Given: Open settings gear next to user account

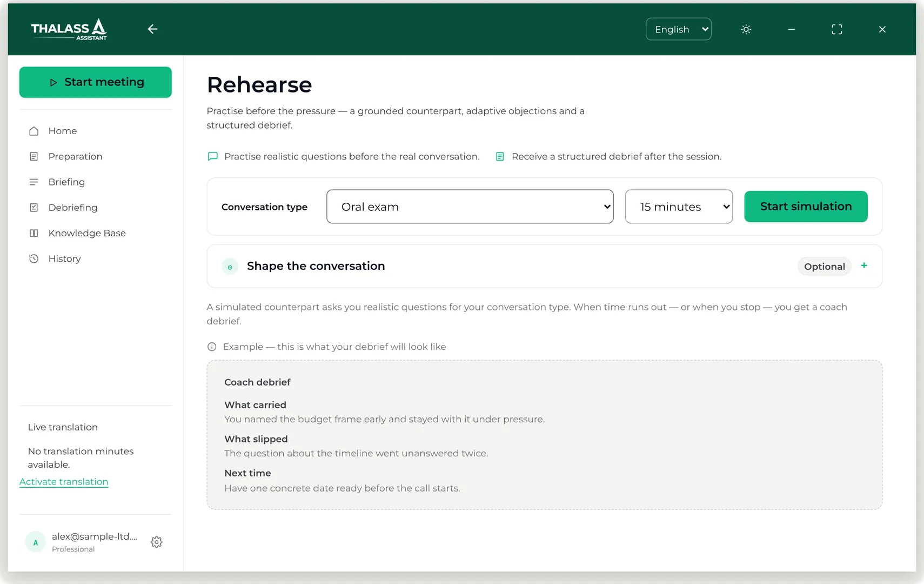Looking at the screenshot, I should [157, 542].
